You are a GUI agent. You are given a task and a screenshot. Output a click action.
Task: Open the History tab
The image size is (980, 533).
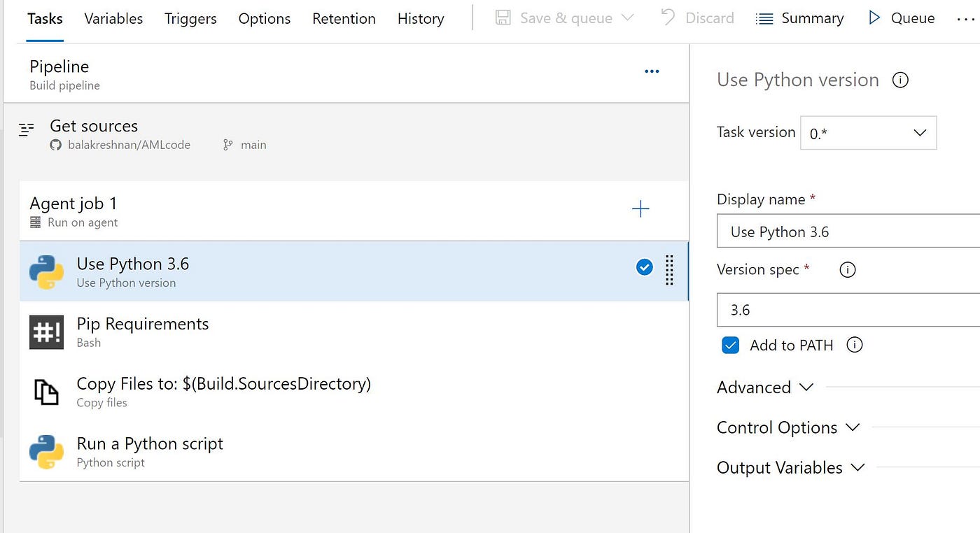tap(420, 19)
